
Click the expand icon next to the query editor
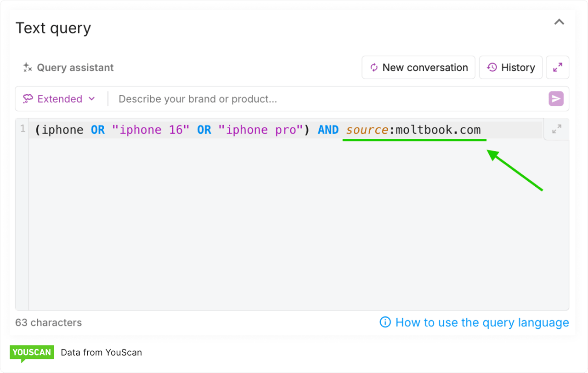[556, 129]
